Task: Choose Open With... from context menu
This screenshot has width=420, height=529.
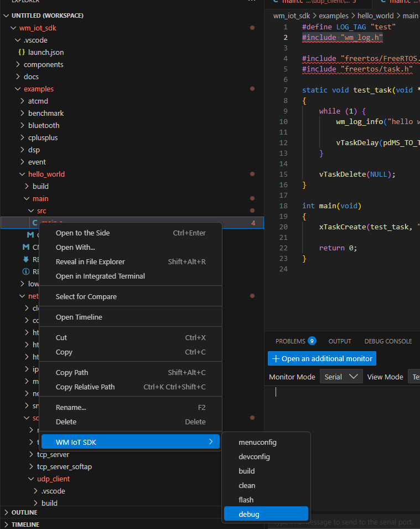Action: [x=131, y=247]
